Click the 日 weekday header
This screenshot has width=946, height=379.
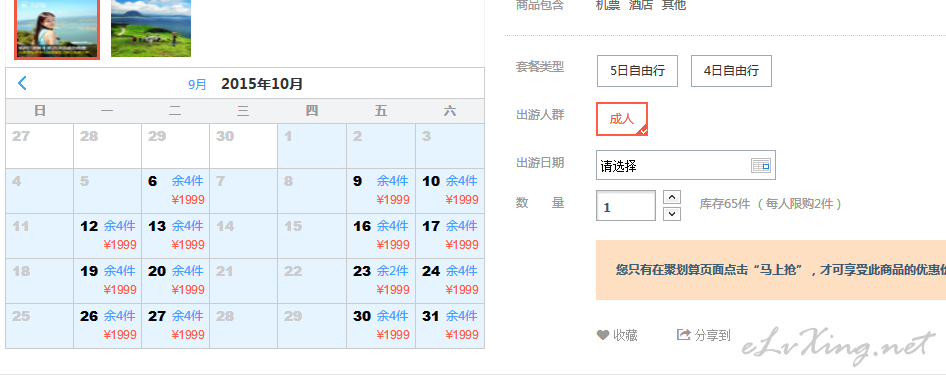40,110
